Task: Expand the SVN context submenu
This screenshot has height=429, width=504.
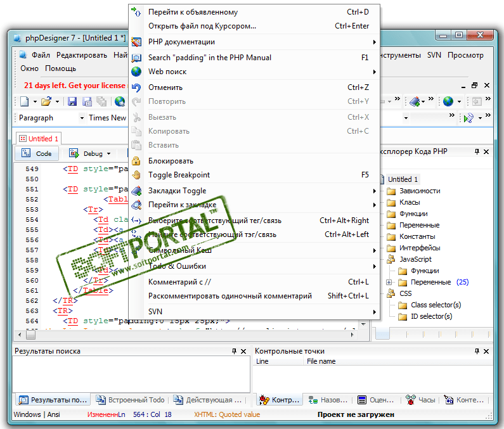Action: 375,312
